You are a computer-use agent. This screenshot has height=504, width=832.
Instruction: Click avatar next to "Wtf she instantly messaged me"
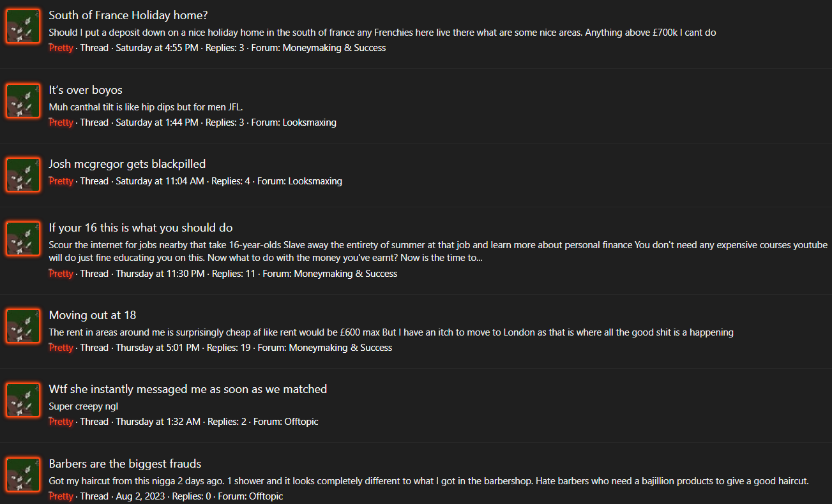23,400
